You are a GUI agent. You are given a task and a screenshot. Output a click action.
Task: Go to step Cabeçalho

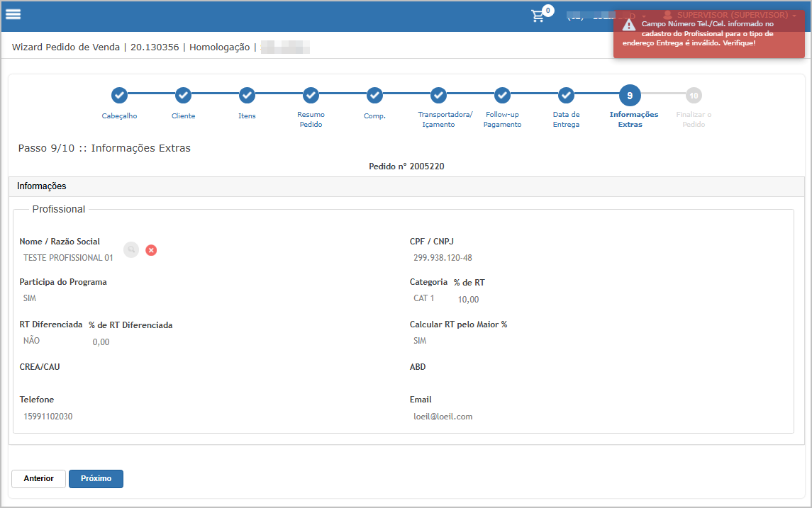click(x=119, y=95)
